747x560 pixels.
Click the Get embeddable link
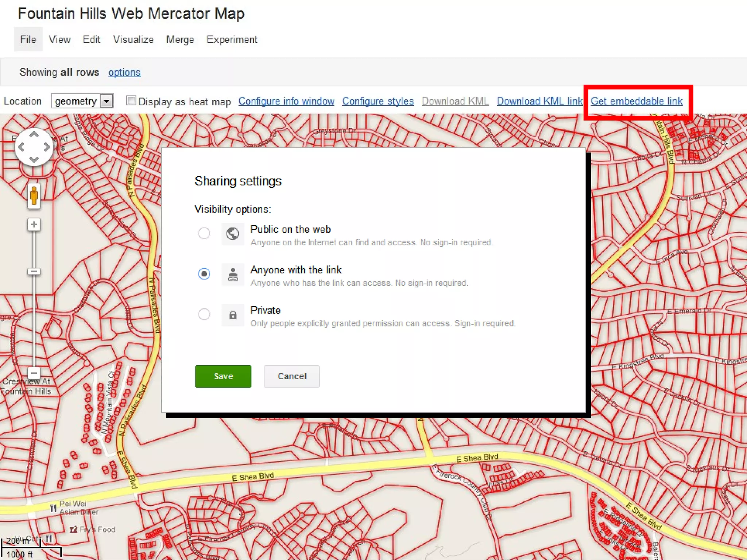click(x=636, y=101)
